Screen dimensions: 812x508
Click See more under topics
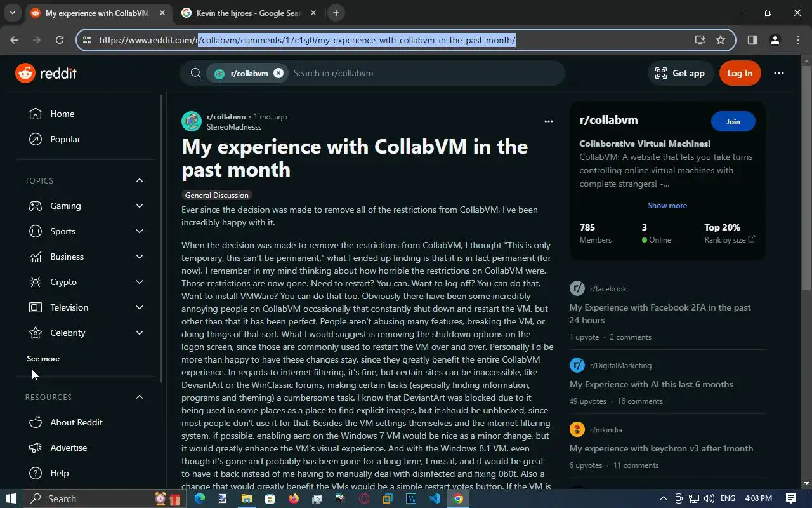(43, 359)
